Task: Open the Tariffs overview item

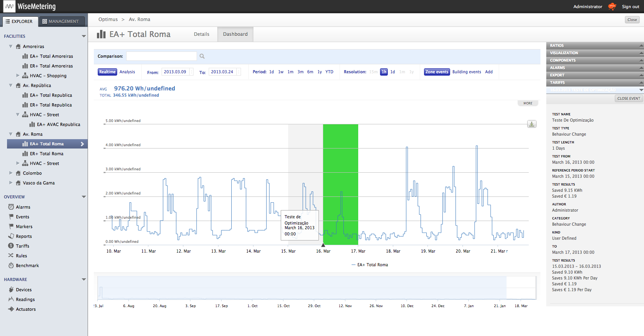Action: click(22, 246)
